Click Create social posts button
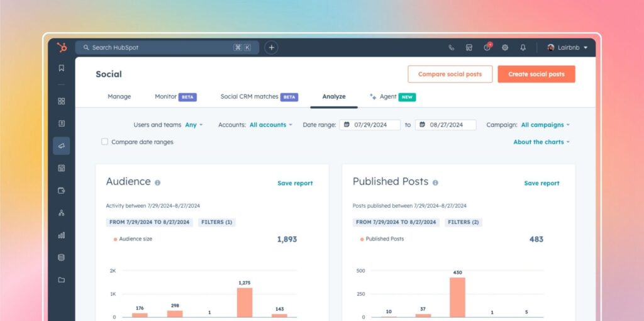Screen dimensions: 644x321 click(536, 74)
